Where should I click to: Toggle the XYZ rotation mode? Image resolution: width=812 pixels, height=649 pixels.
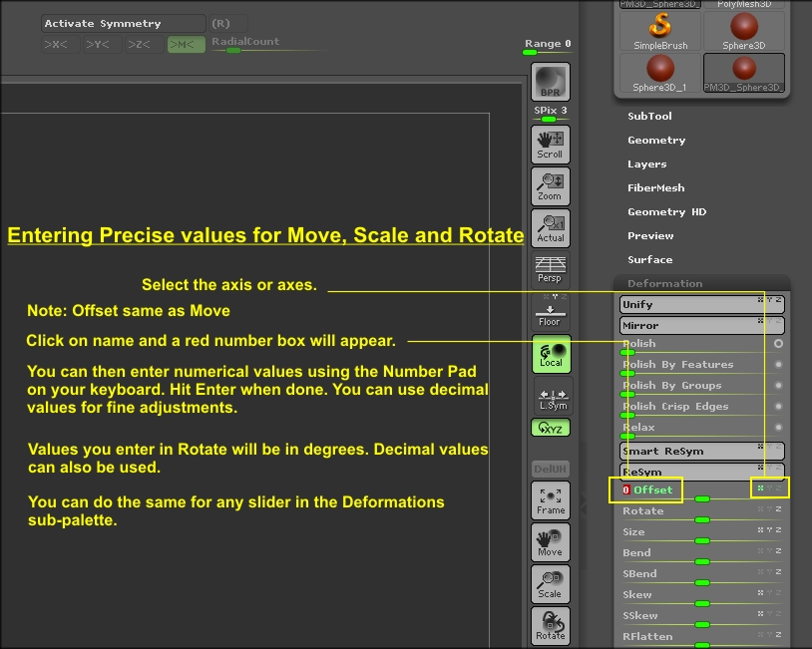pyautogui.click(x=550, y=428)
